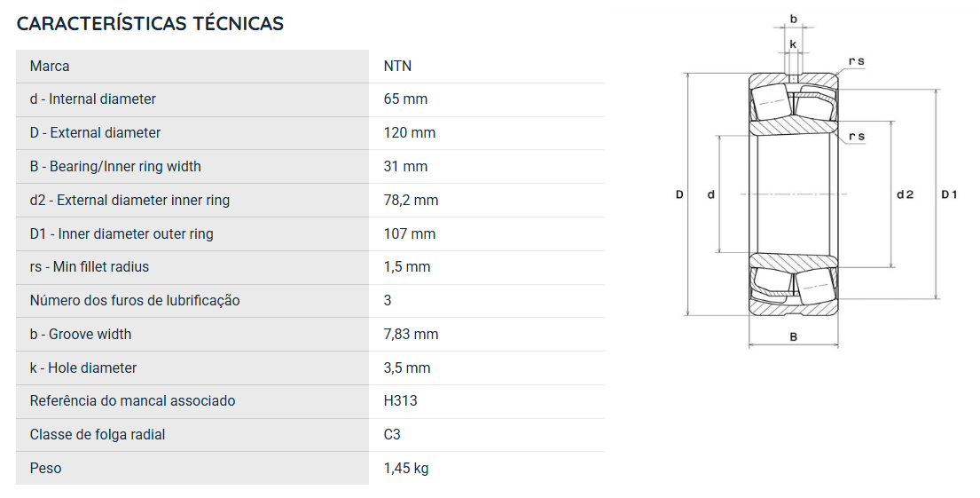The image size is (980, 498).
Task: Click the 78,2 mm value
Action: click(411, 201)
